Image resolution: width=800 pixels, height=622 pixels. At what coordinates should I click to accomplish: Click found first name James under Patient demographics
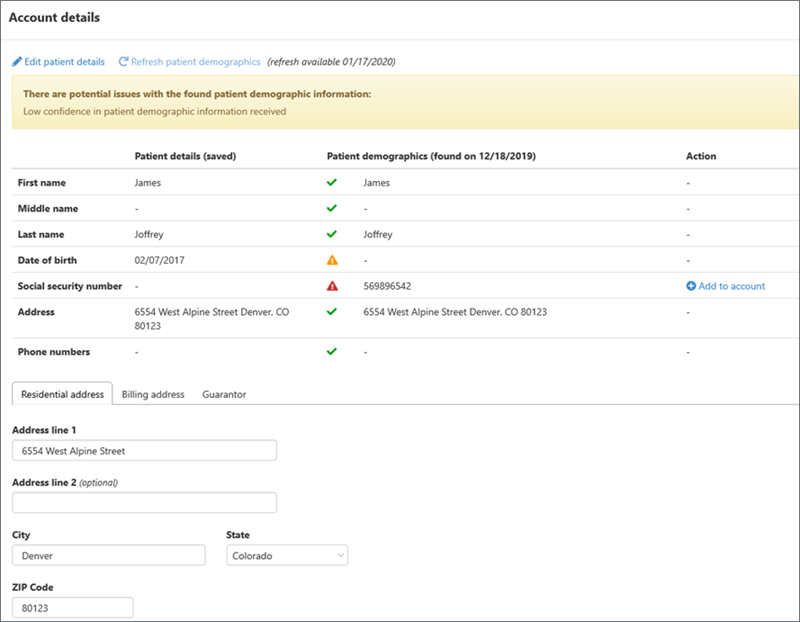tap(377, 183)
